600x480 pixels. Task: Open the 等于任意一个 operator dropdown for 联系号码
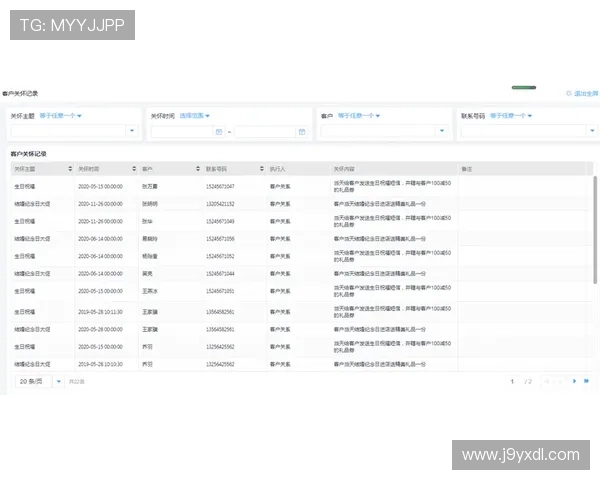click(510, 115)
